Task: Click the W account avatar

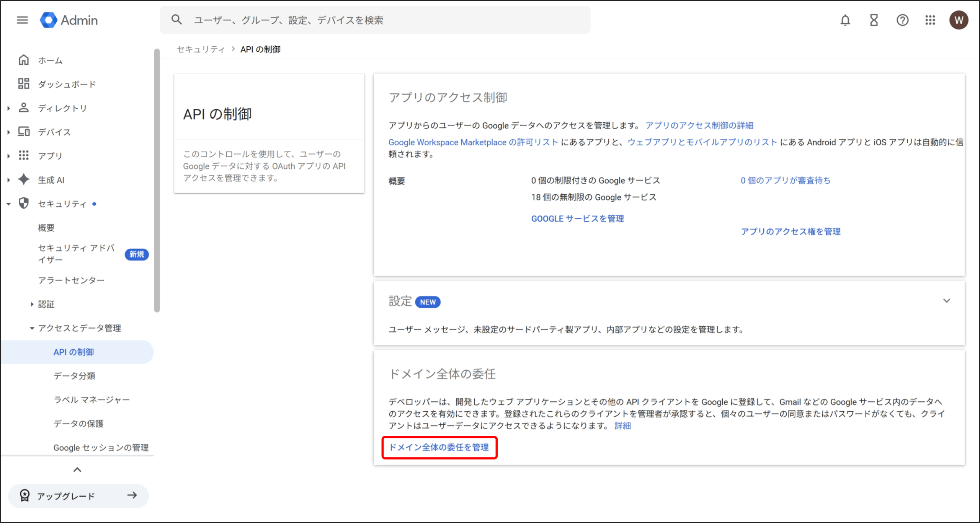Action: pos(958,20)
